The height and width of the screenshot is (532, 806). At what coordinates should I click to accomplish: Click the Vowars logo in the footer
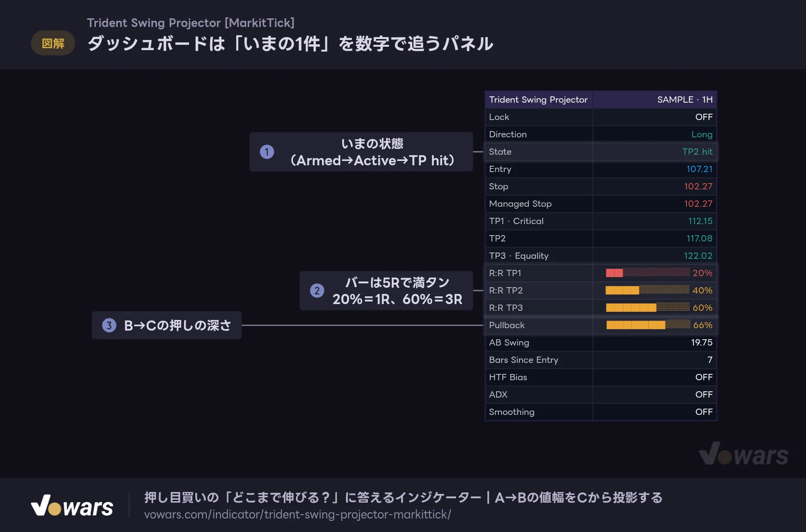pyautogui.click(x=72, y=505)
